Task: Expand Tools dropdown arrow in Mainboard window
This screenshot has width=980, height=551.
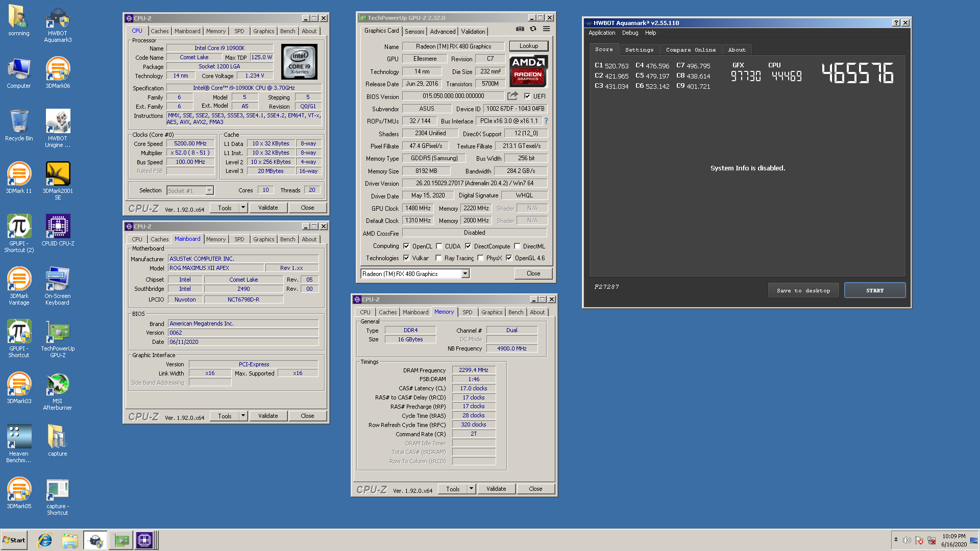Action: (x=243, y=416)
